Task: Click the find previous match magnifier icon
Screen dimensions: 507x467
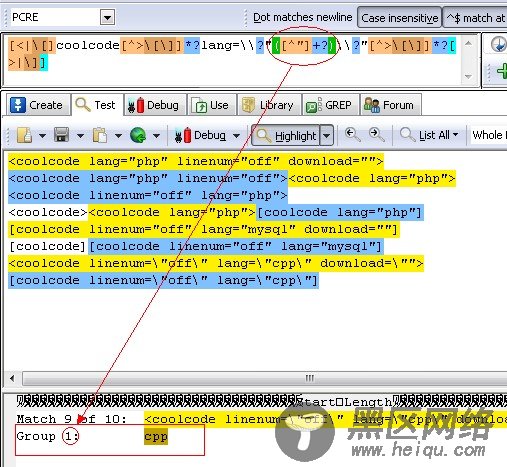Action: coord(352,135)
